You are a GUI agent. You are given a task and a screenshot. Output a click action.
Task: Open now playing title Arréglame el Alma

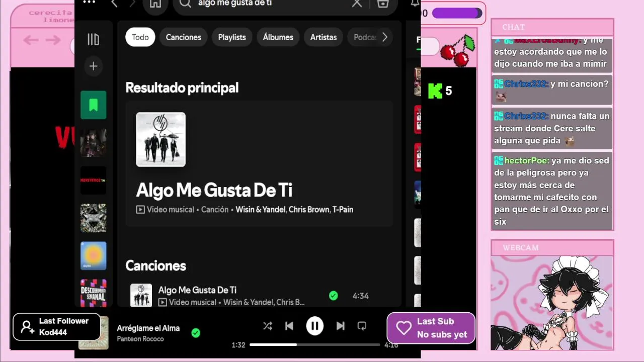tap(148, 328)
